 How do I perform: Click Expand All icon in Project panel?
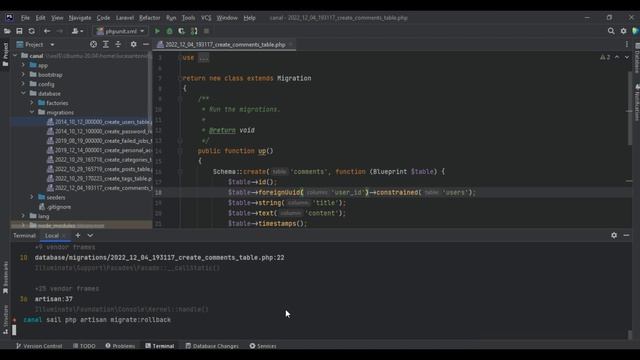(x=106, y=44)
